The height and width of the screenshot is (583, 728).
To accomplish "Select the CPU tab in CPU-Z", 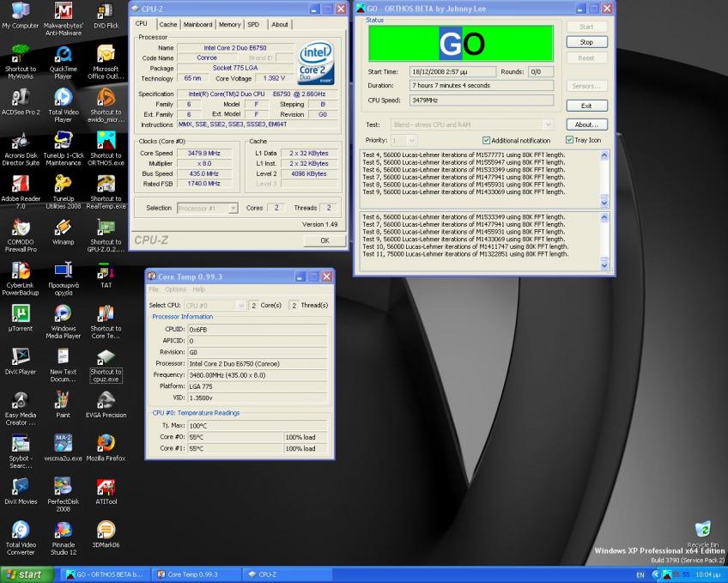I will pyautogui.click(x=141, y=24).
